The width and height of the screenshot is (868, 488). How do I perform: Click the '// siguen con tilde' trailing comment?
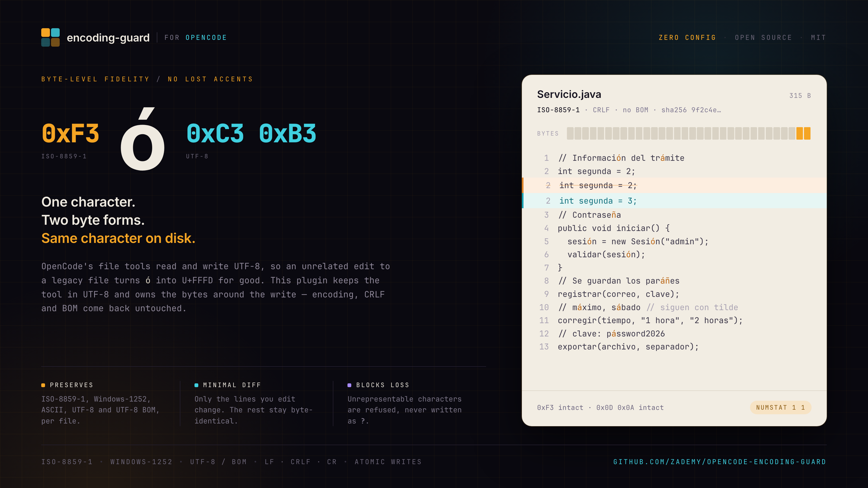pos(692,307)
